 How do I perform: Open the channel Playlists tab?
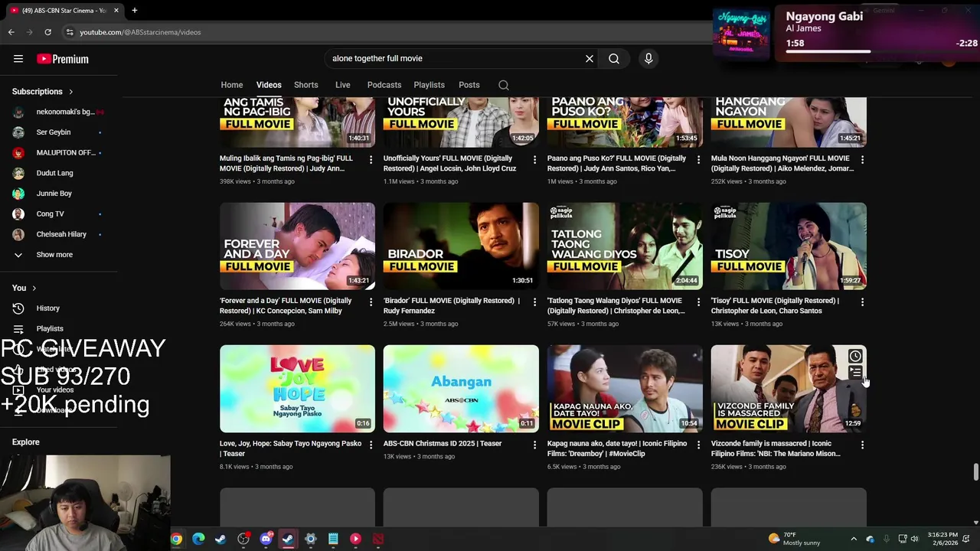point(430,85)
